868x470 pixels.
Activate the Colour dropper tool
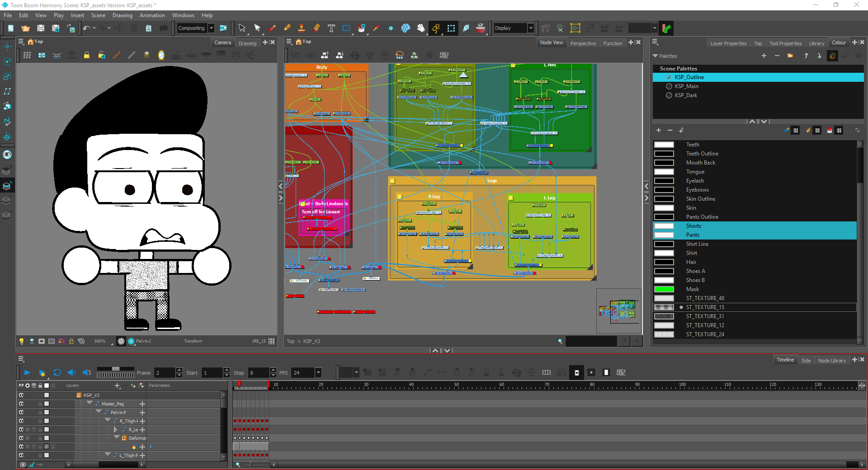coord(376,28)
